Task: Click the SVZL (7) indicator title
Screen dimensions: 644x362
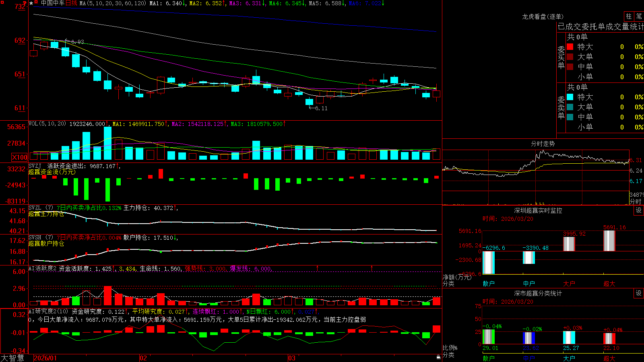Action: (x=41, y=208)
